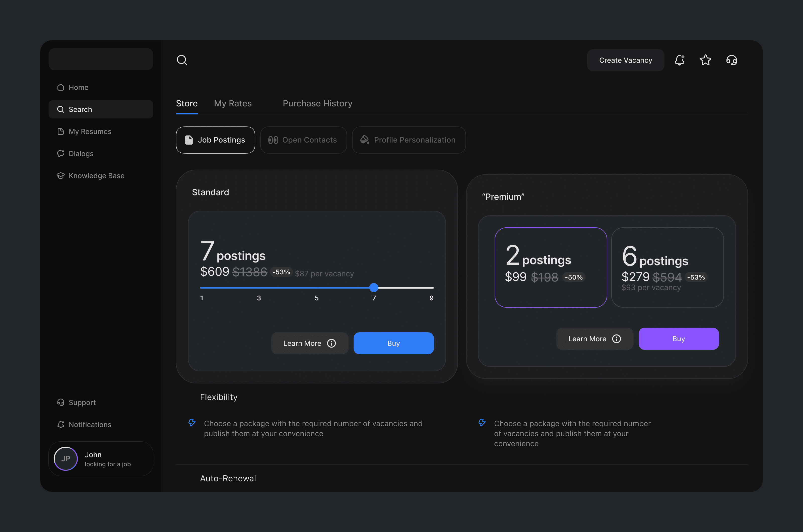Image resolution: width=803 pixels, height=532 pixels.
Task: Click the Home house icon in sidebar
Action: [61, 88]
